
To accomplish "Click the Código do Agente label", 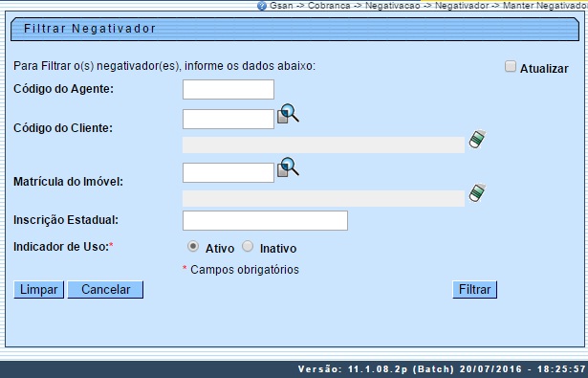I will point(63,89).
